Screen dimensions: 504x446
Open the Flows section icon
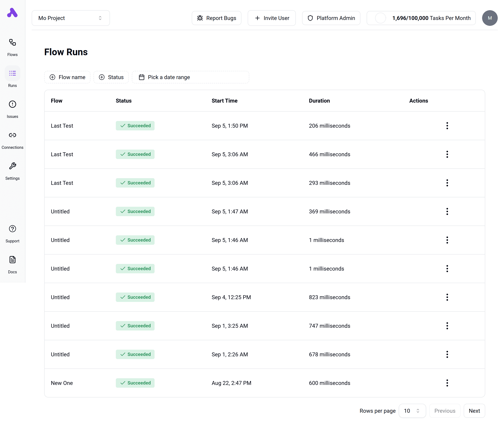pos(12,42)
